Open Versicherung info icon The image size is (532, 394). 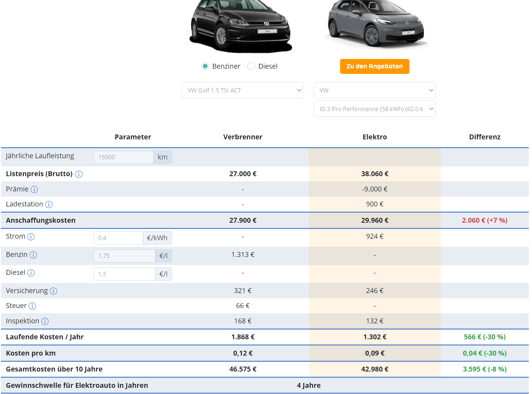53,291
